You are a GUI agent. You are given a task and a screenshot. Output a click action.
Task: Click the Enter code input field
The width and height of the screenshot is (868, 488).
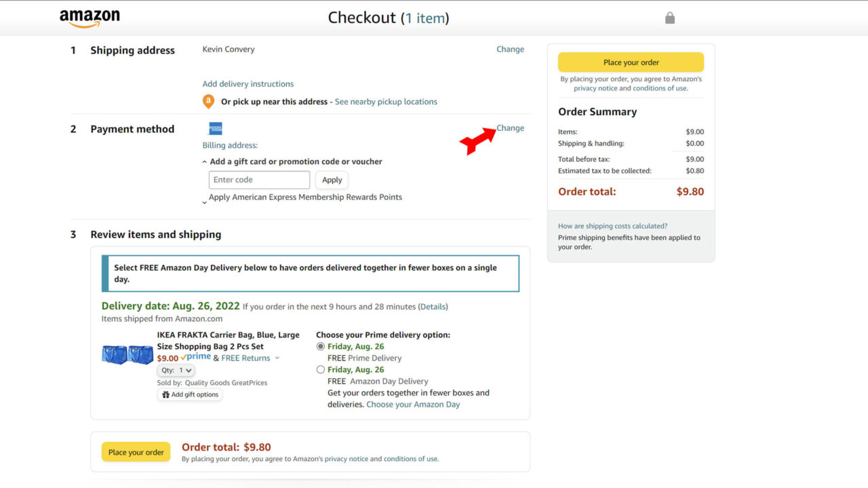[x=259, y=180]
